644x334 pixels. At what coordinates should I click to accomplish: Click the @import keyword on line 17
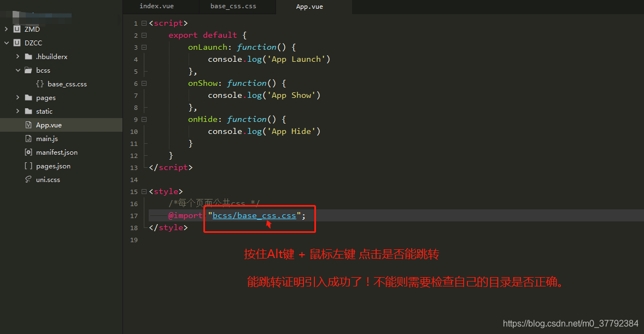pyautogui.click(x=186, y=216)
